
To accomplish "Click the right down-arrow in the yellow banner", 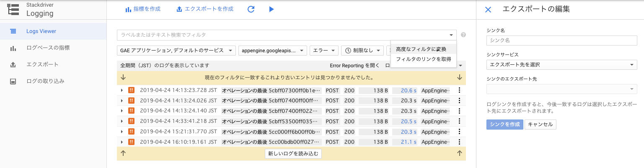I will 460,77.
